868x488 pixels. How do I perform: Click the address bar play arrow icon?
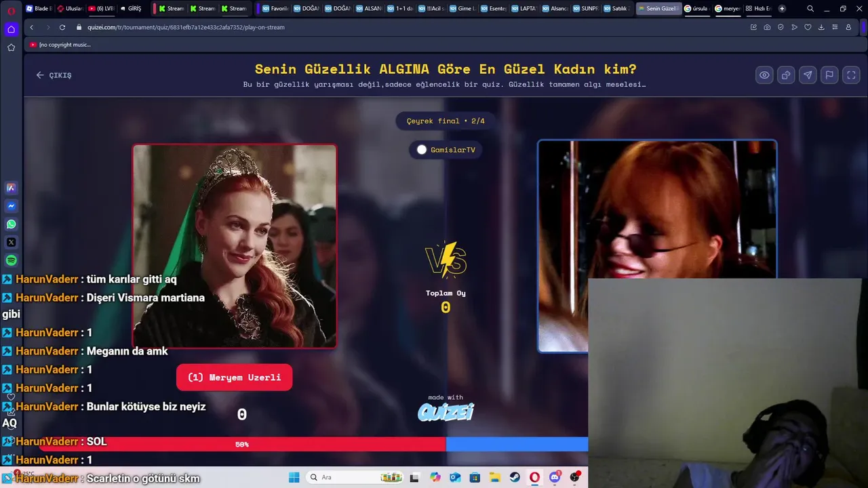(794, 27)
